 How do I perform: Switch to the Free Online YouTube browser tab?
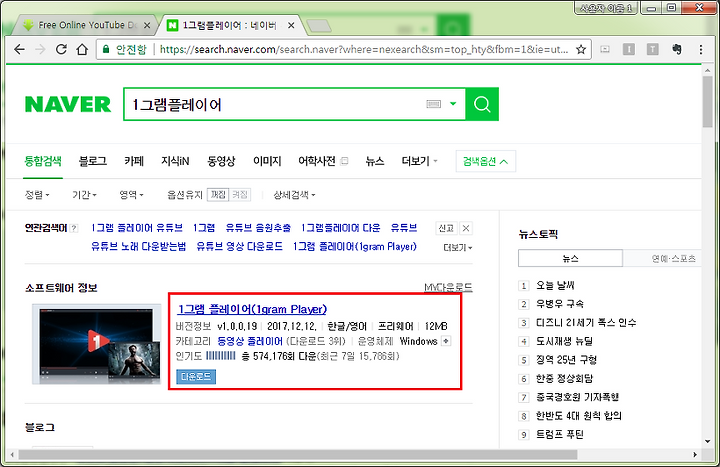coord(83,25)
